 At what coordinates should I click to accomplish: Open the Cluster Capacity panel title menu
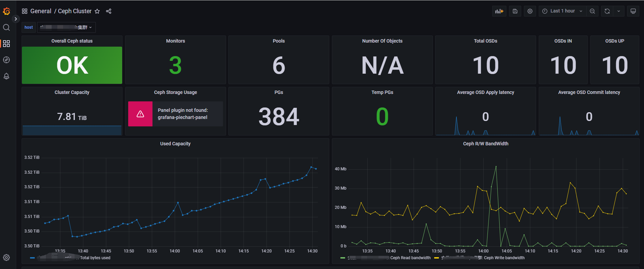(x=72, y=92)
